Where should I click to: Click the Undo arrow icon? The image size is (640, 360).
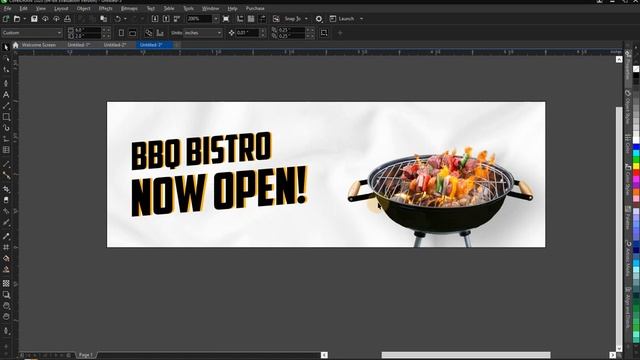[118, 19]
